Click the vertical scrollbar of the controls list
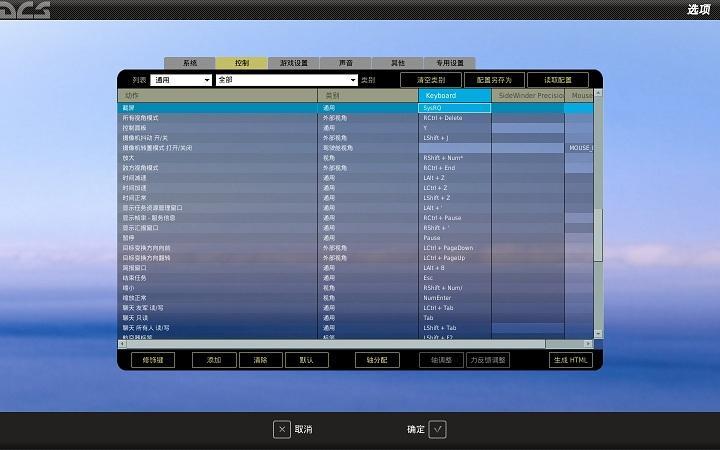720x450 pixels. (x=598, y=234)
